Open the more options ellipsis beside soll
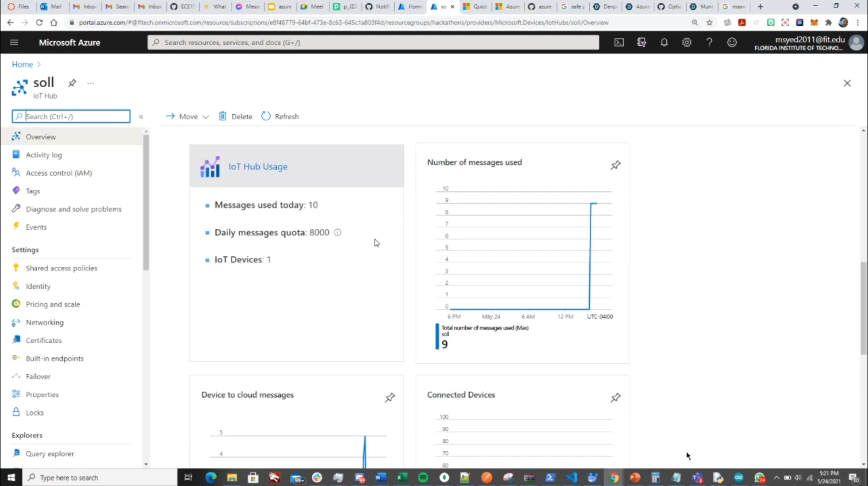 (x=90, y=83)
